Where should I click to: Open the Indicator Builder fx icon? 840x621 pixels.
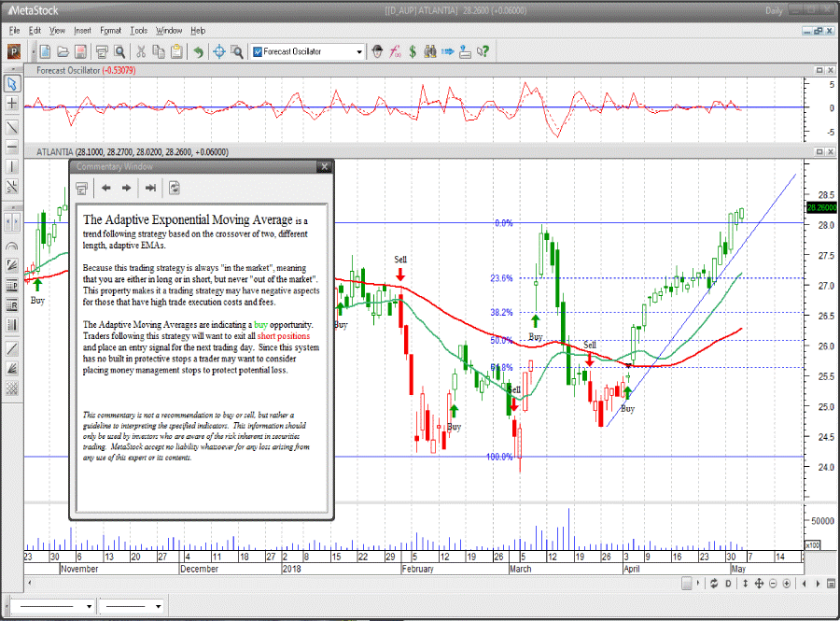(x=396, y=51)
